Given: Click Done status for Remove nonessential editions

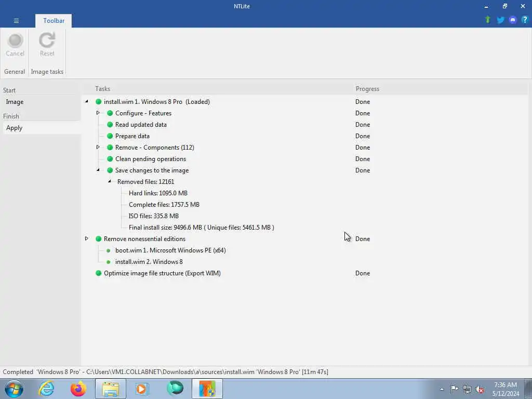Looking at the screenshot, I should tap(362, 239).
